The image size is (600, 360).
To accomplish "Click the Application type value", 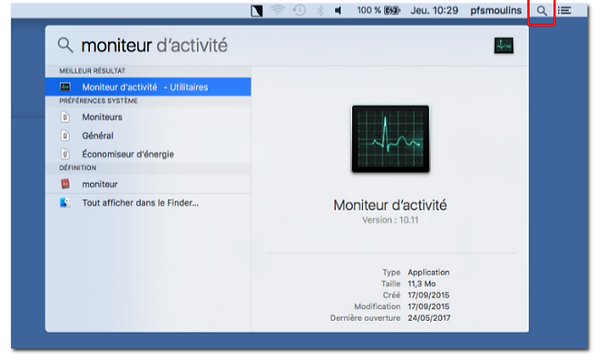I will (429, 272).
